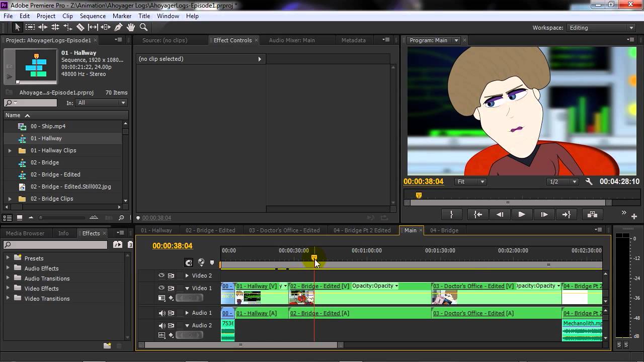Open the Marker menu

tap(122, 16)
